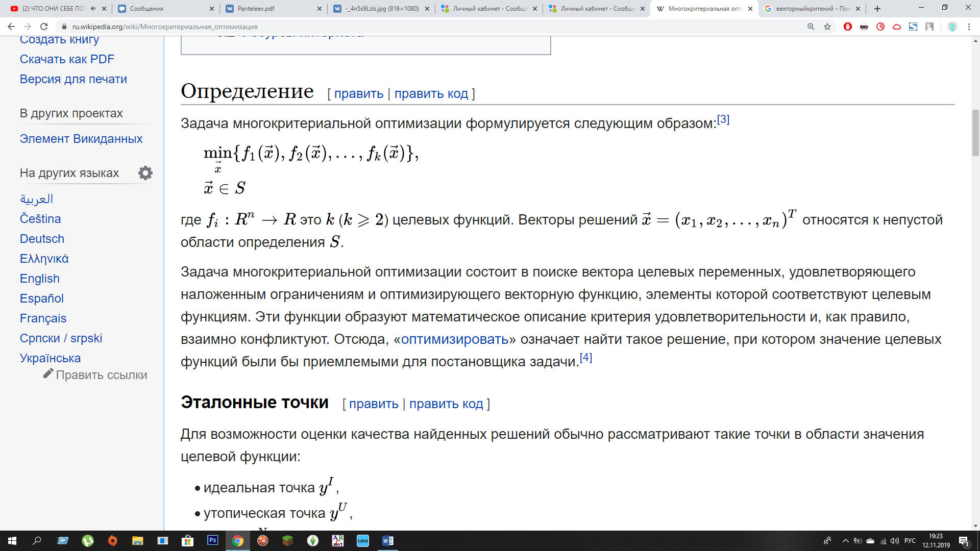Open the Chrome profile avatar

click(952, 27)
